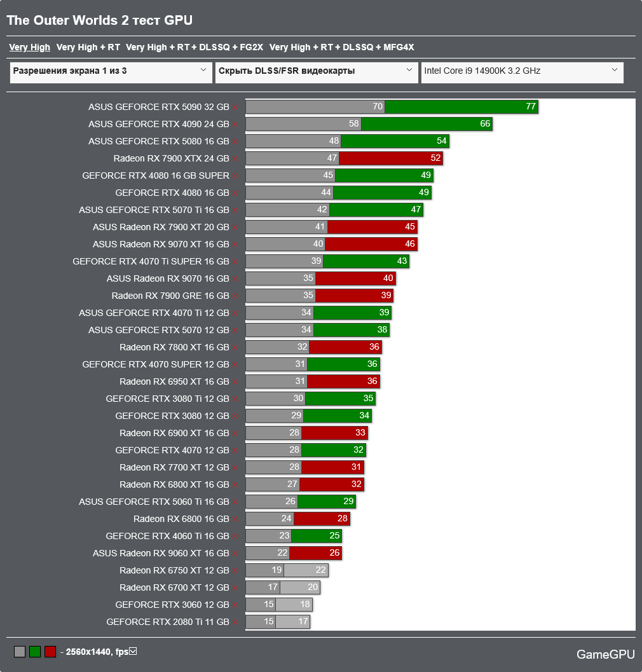This screenshot has width=642, height=672.
Task: Remove ASUS GEFORCE RTX 5070 12 GB via X icon
Action: pyautogui.click(x=235, y=330)
